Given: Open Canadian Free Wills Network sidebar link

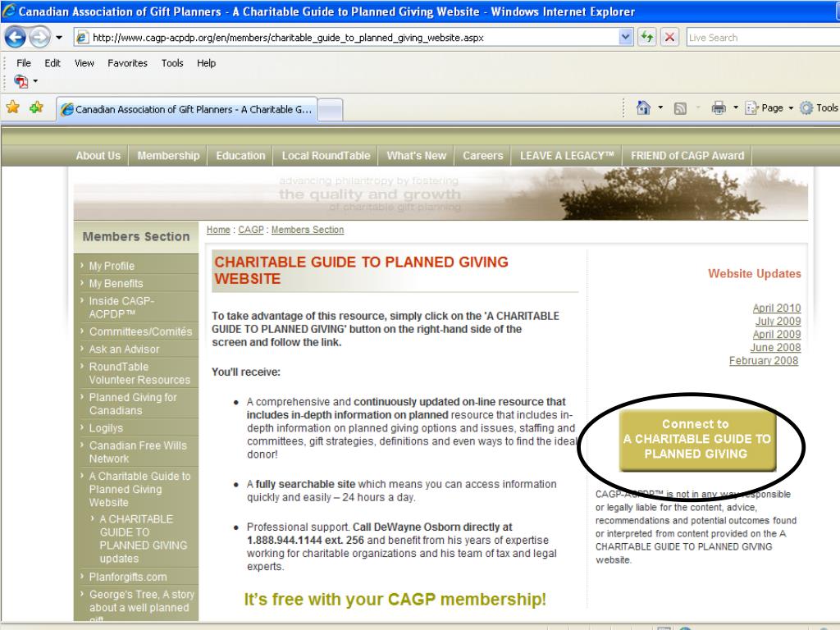Looking at the screenshot, I should tap(138, 452).
